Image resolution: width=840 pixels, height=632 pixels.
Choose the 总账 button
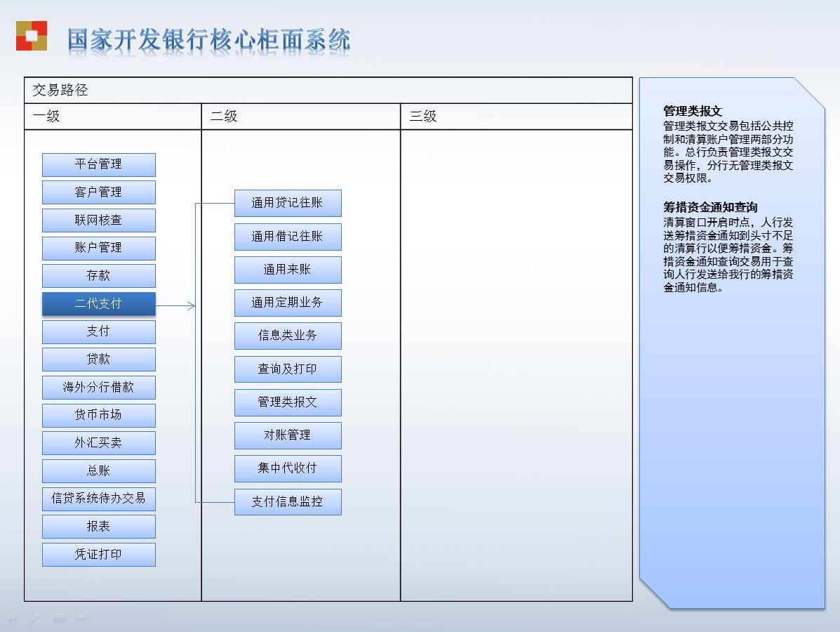[98, 471]
